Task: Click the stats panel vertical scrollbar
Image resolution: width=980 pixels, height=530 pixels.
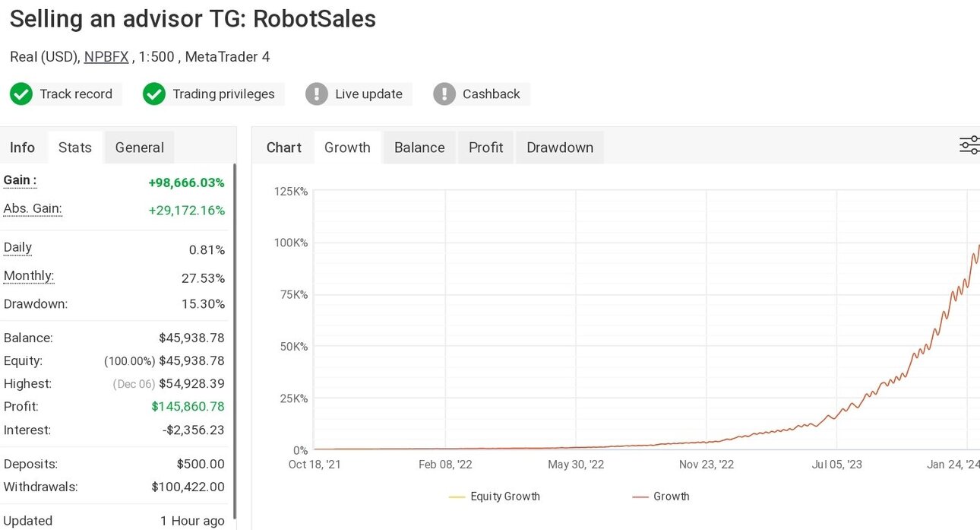Action: pos(234,342)
